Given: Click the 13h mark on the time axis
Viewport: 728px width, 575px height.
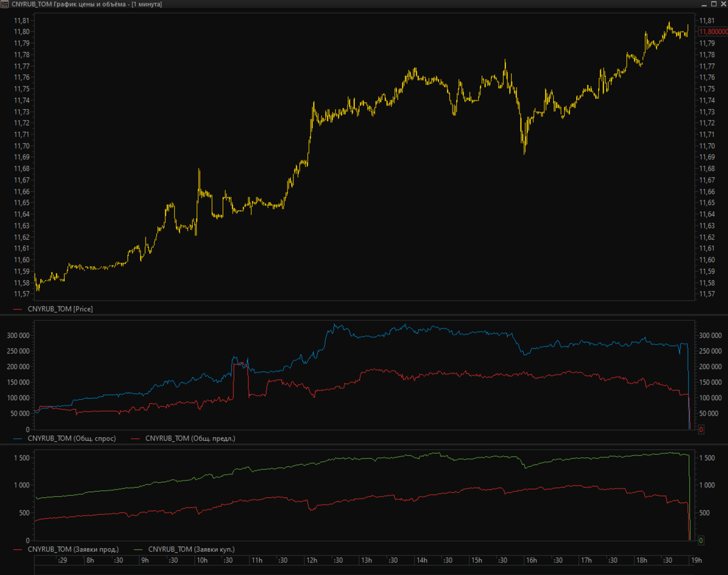Looking at the screenshot, I should pyautogui.click(x=367, y=560).
